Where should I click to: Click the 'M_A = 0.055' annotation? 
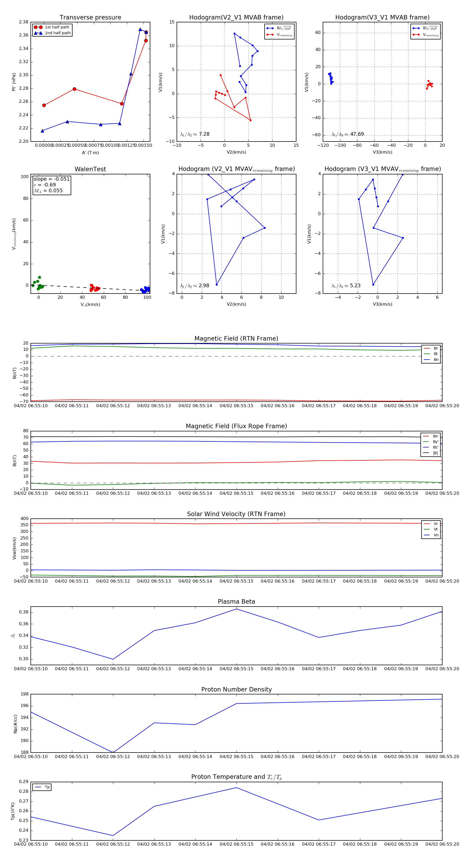point(48,191)
